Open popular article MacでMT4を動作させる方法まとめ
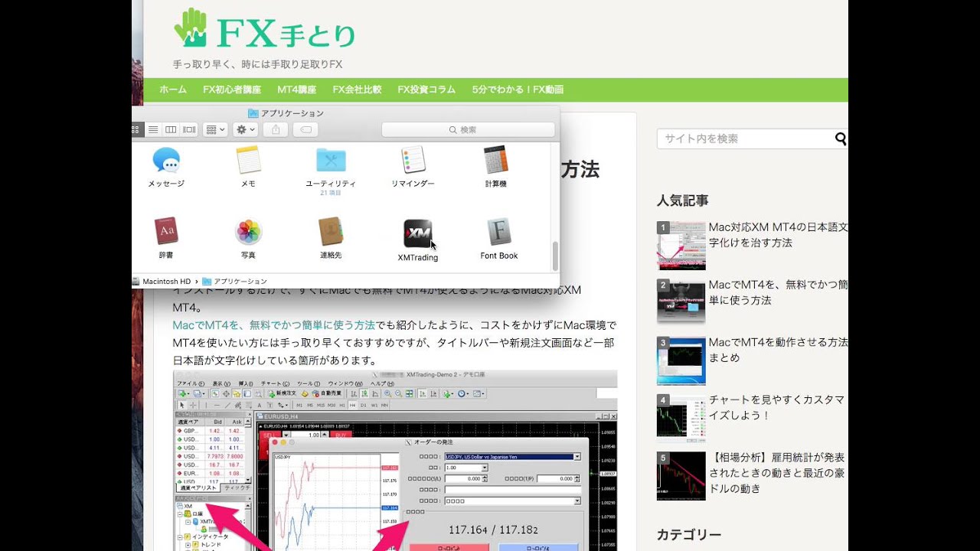Image resolution: width=980 pixels, height=551 pixels. 778,350
